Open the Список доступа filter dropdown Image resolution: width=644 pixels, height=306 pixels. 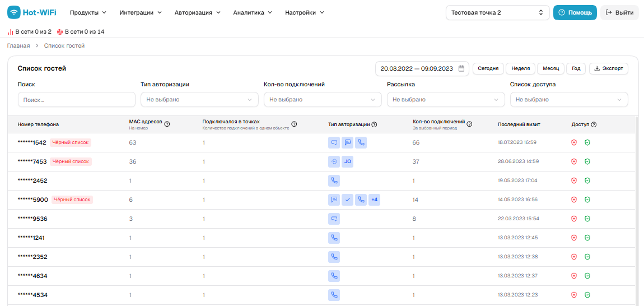tap(570, 100)
